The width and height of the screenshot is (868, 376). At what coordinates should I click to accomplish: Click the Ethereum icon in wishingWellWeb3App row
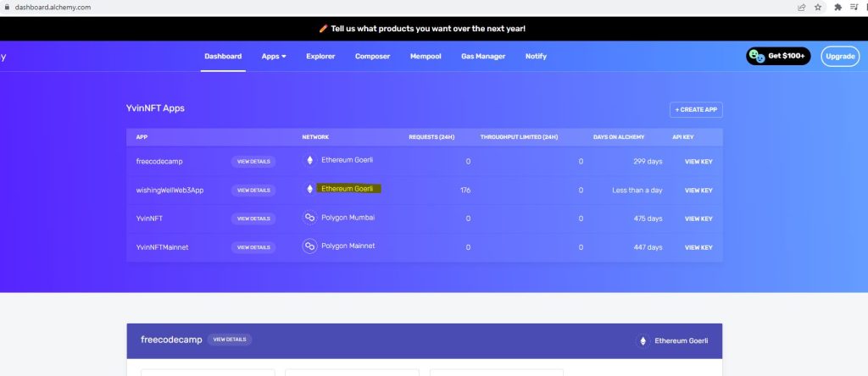pyautogui.click(x=309, y=189)
